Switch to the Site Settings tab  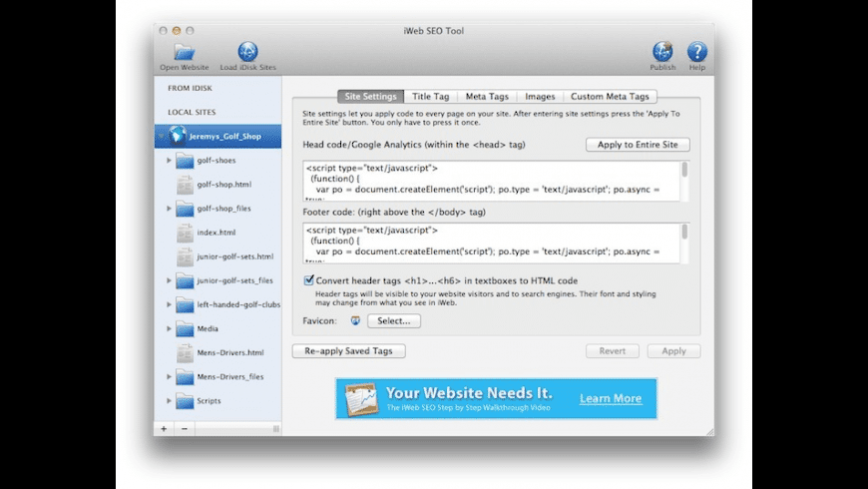(x=370, y=97)
